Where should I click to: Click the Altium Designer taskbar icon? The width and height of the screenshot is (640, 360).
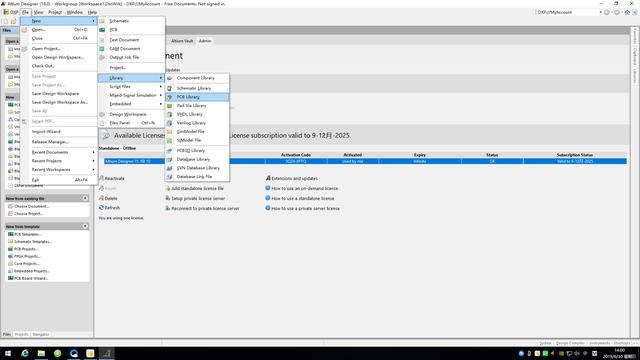click(x=107, y=353)
